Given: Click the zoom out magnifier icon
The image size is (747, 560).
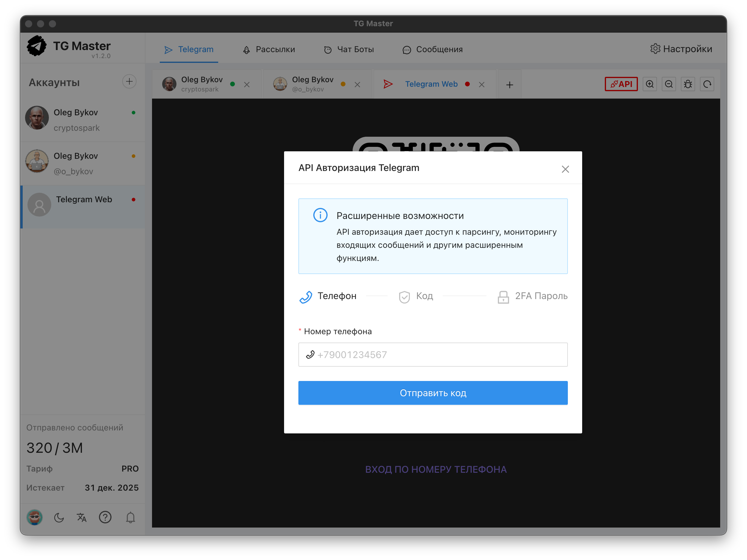Looking at the screenshot, I should pos(669,84).
